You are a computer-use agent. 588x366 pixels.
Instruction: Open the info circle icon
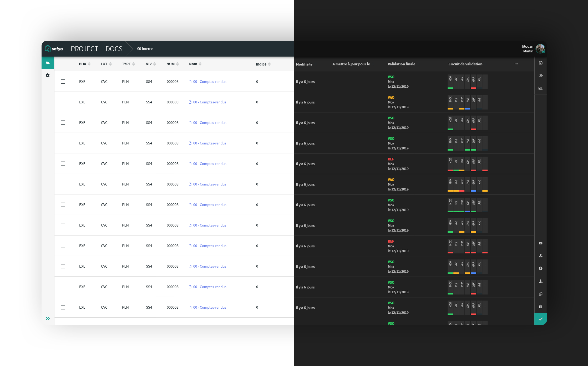[x=541, y=268]
